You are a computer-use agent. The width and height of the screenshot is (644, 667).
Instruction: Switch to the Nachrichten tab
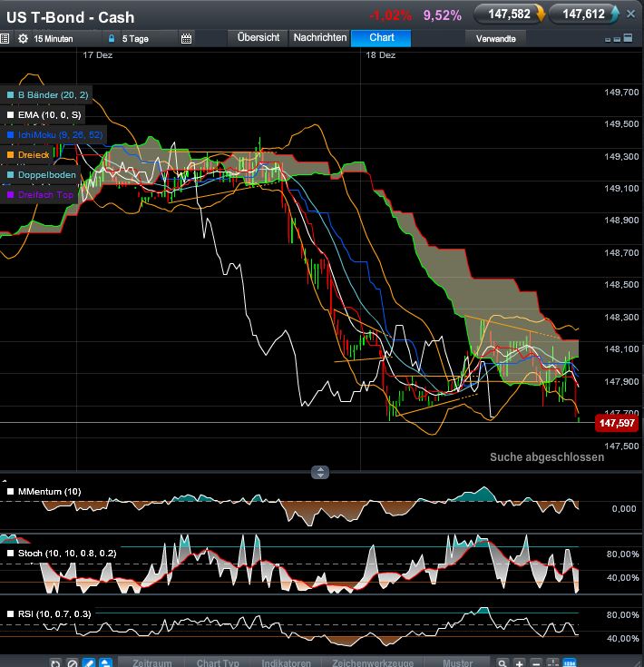point(320,37)
